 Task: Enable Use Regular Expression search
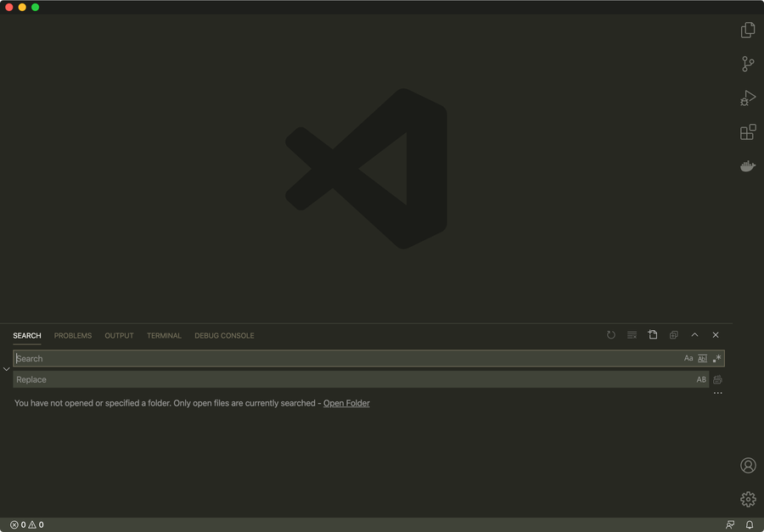[716, 358]
